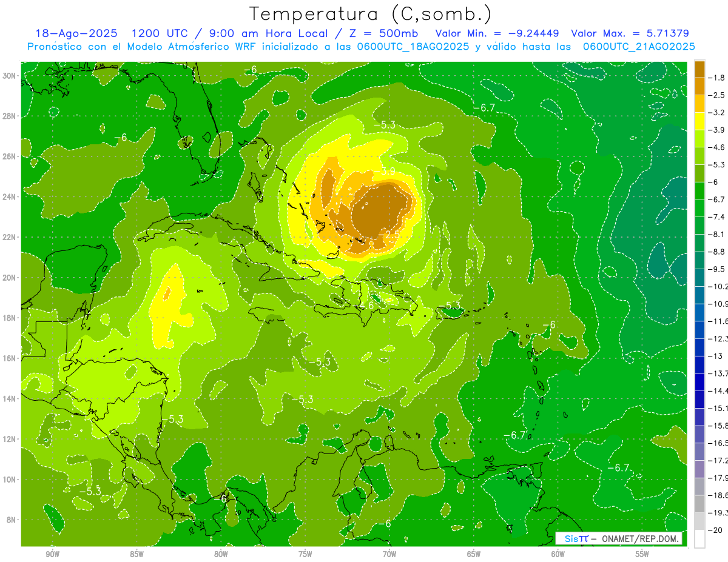Click the dark brown legend swatch above -1.8
The height and width of the screenshot is (562, 728).
coord(699,69)
